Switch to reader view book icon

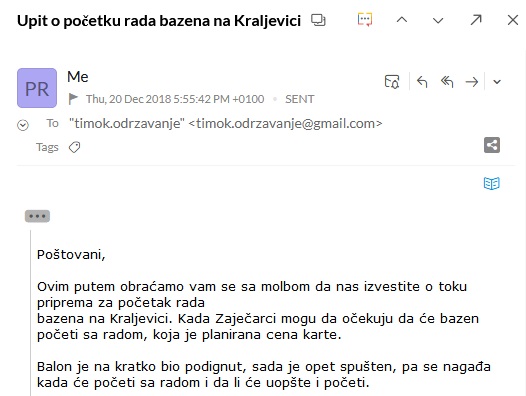coord(492,183)
